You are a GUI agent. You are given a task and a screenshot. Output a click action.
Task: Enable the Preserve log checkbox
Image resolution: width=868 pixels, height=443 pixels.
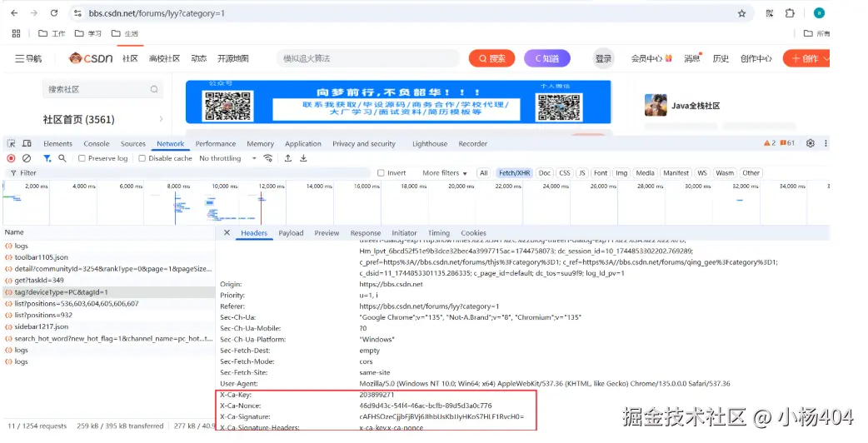click(x=82, y=158)
